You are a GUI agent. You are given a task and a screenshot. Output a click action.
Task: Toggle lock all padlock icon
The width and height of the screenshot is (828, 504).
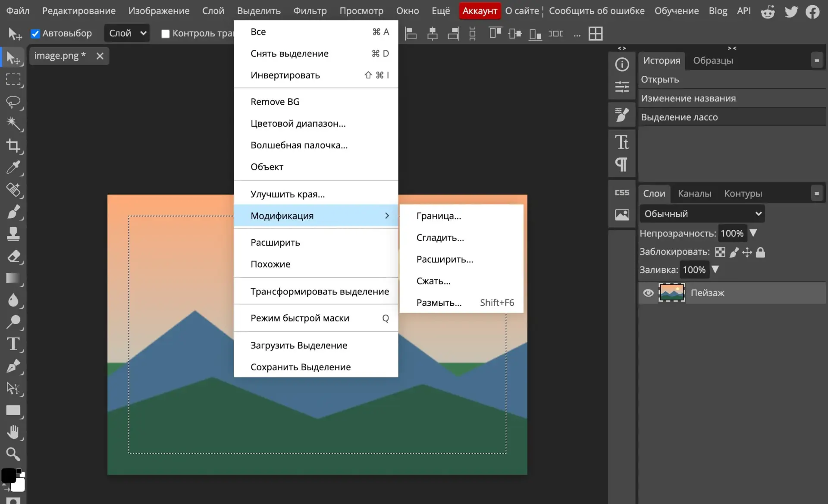click(x=760, y=252)
